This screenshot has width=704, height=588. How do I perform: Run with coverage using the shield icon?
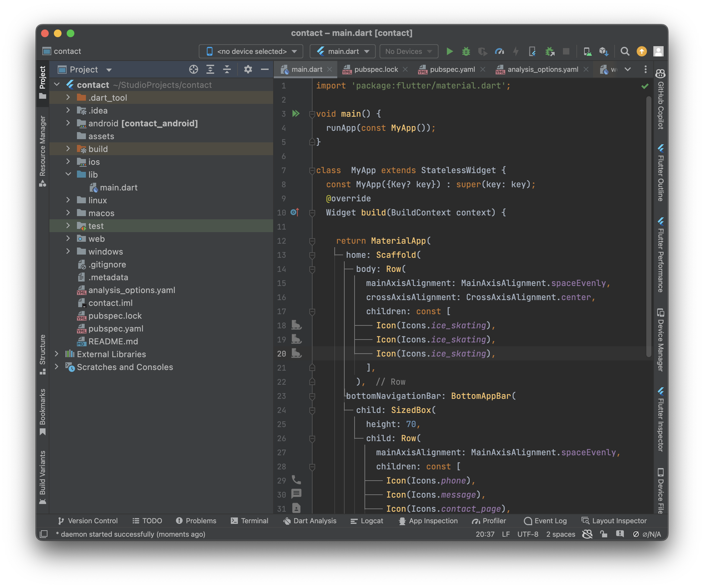(x=482, y=51)
